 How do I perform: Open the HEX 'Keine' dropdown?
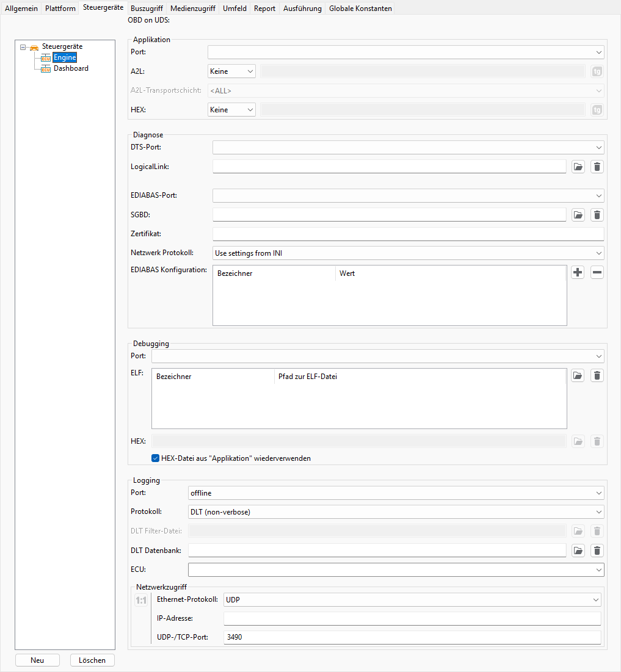click(x=231, y=110)
